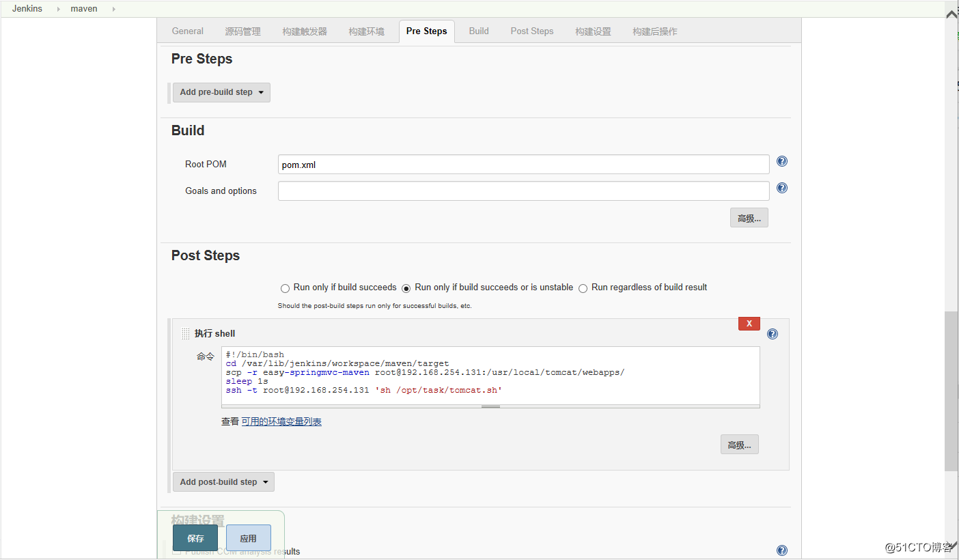Switch to 源码管理 tab

pos(242,31)
